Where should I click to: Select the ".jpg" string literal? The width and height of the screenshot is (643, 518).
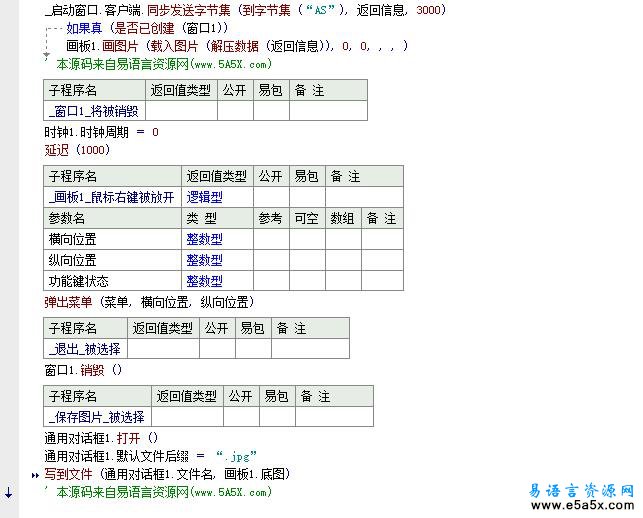point(236,456)
